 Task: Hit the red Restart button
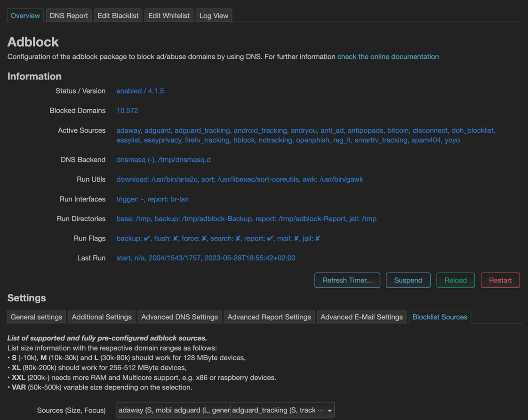pyautogui.click(x=500, y=280)
